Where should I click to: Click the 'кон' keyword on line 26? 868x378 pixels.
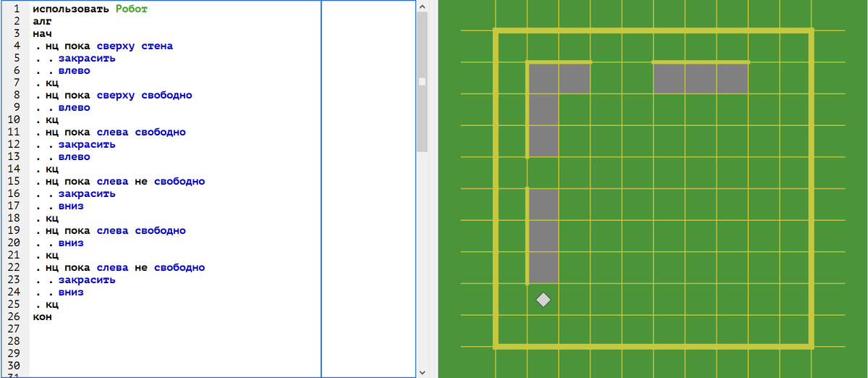[42, 316]
